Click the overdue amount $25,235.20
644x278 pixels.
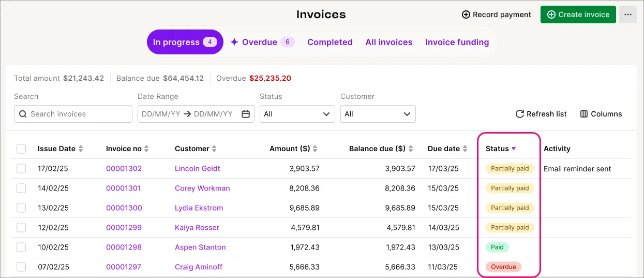coord(270,78)
